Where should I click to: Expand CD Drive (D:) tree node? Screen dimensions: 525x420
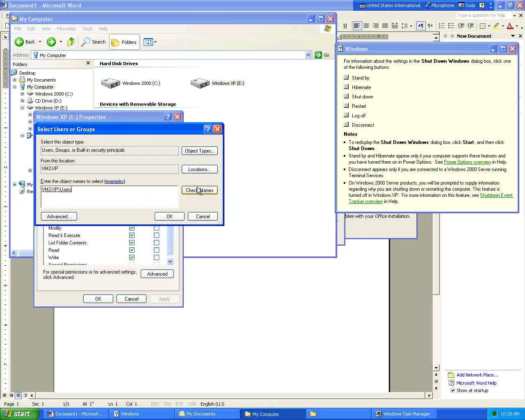tap(23, 101)
